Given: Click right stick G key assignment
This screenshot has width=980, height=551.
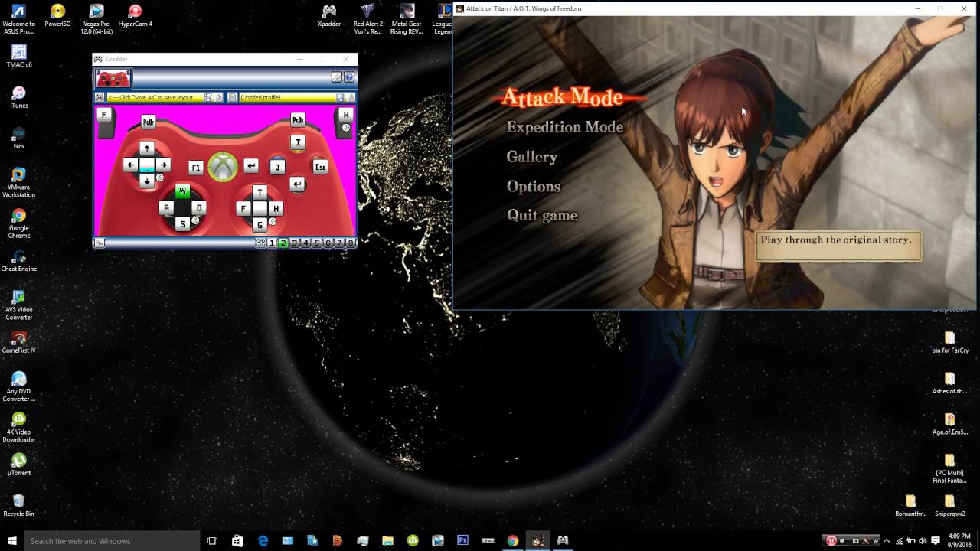Looking at the screenshot, I should 260,225.
